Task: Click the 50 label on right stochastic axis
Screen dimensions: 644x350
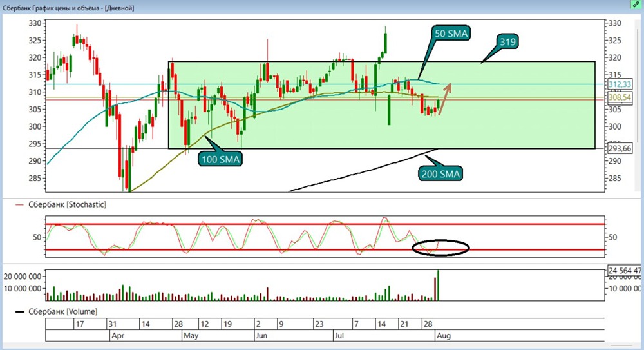Action: tap(613, 237)
